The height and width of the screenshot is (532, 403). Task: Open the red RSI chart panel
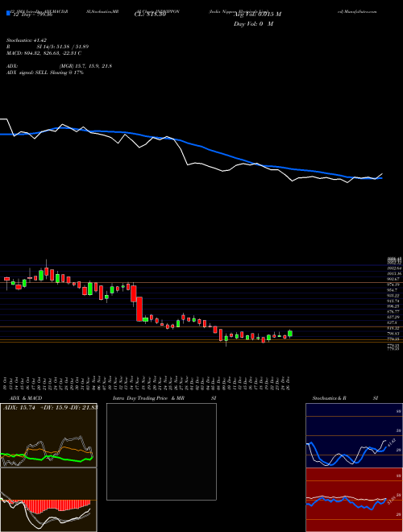pyautogui.click(x=354, y=500)
